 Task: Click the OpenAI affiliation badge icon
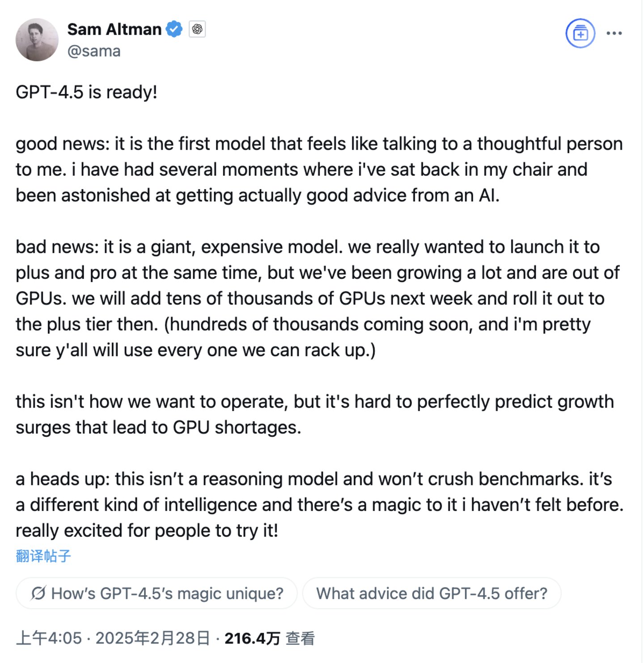(x=197, y=30)
